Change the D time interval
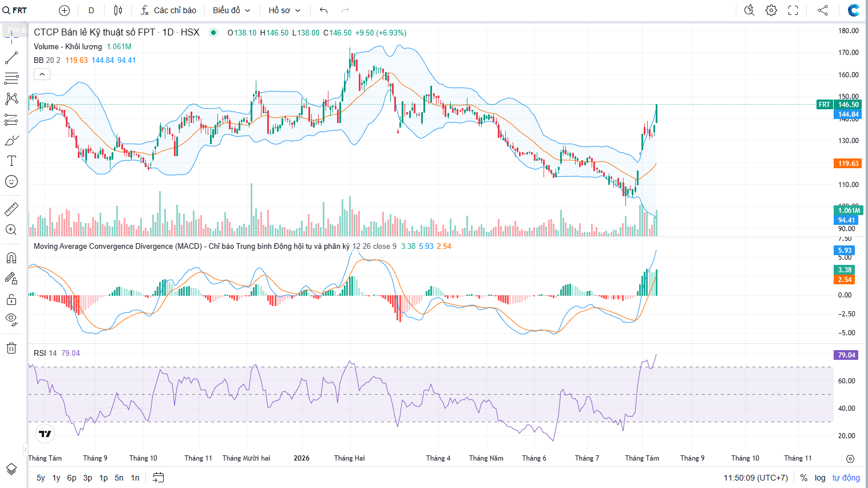868x488 pixels. pos(92,10)
